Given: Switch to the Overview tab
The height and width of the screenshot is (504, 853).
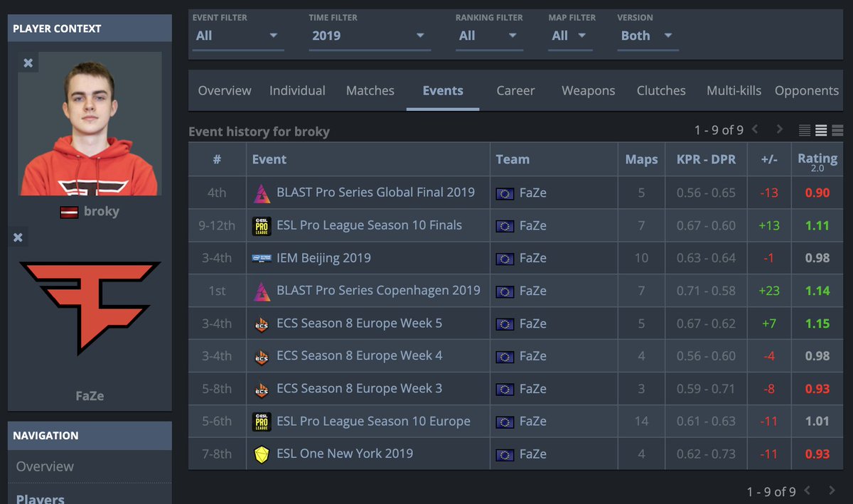Looking at the screenshot, I should pos(225,91).
